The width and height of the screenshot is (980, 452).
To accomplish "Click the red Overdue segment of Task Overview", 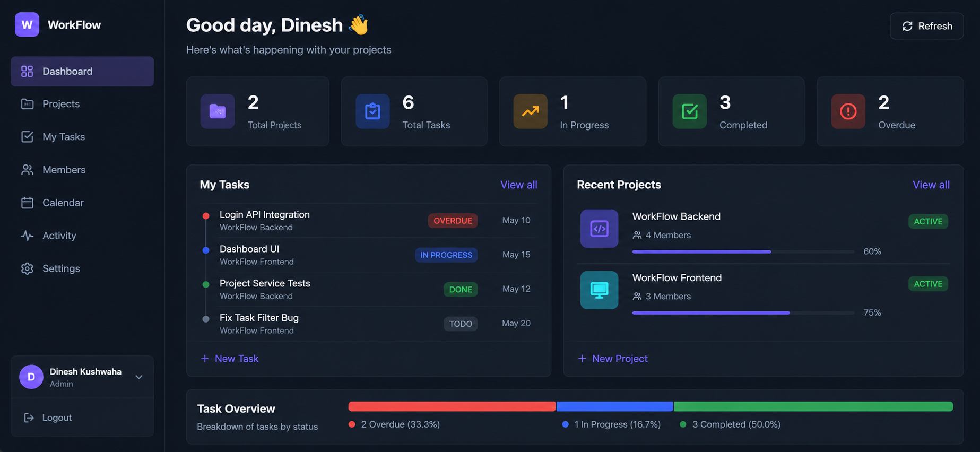I will click(x=452, y=406).
